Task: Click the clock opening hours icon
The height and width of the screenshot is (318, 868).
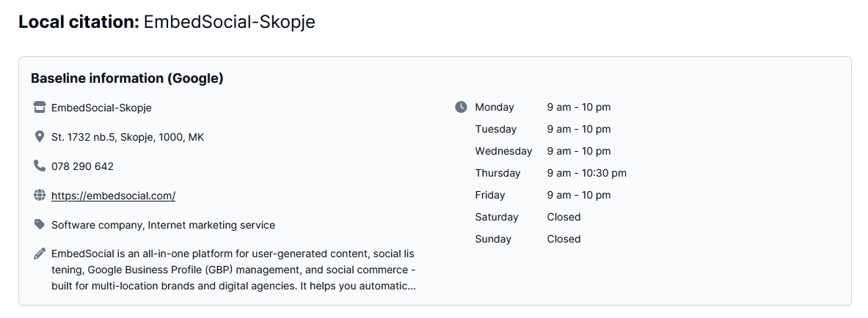Action: [x=461, y=107]
